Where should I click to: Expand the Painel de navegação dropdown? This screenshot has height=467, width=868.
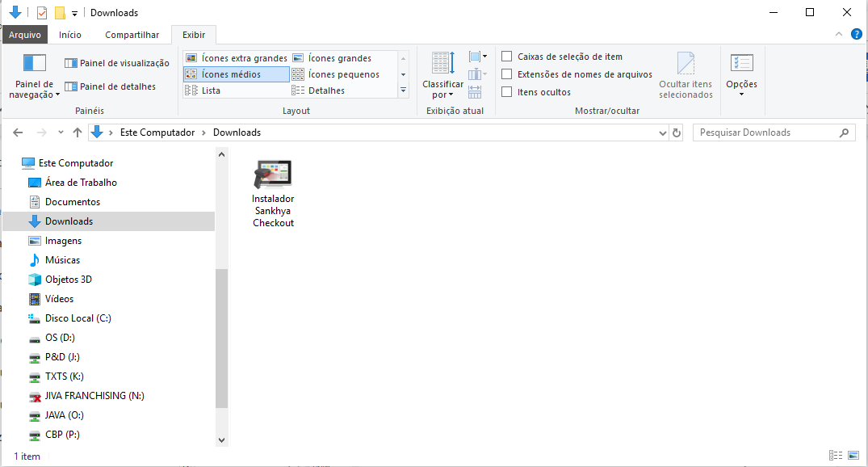pos(35,89)
